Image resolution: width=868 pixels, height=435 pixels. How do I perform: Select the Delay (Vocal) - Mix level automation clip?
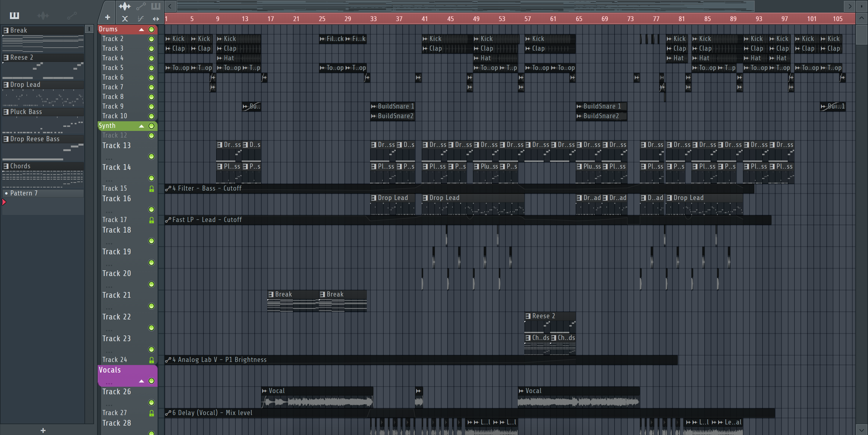coord(470,413)
